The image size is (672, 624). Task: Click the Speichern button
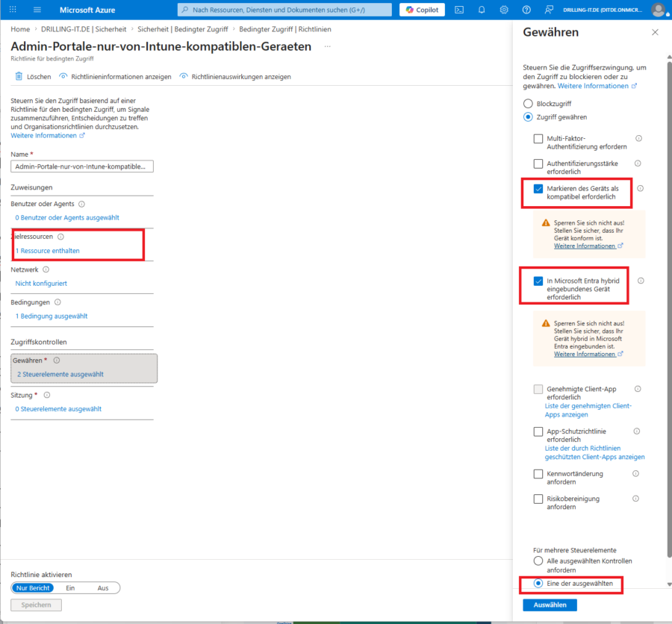pos(36,605)
